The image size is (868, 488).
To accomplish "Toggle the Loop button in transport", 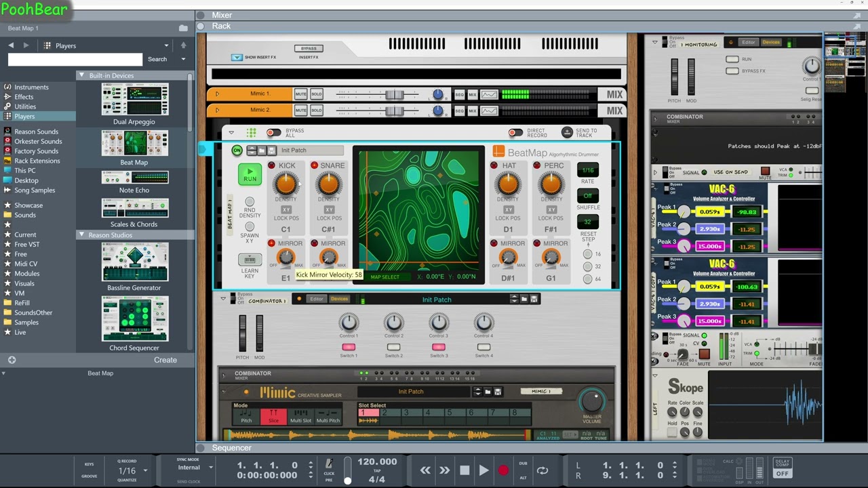I will point(542,470).
